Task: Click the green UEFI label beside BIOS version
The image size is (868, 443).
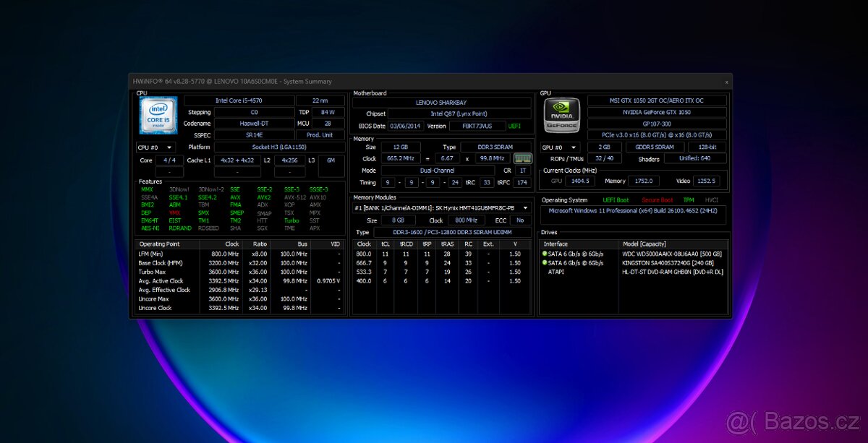Action: click(514, 126)
